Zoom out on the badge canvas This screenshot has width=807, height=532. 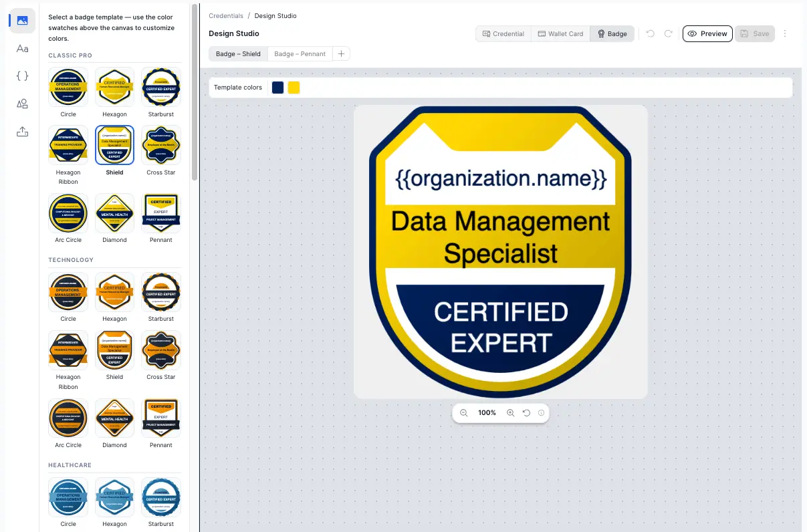pos(464,412)
